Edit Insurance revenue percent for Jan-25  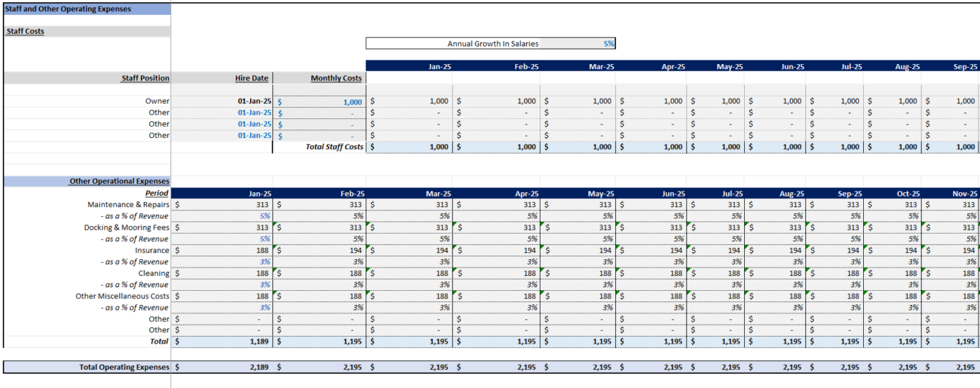point(222,261)
